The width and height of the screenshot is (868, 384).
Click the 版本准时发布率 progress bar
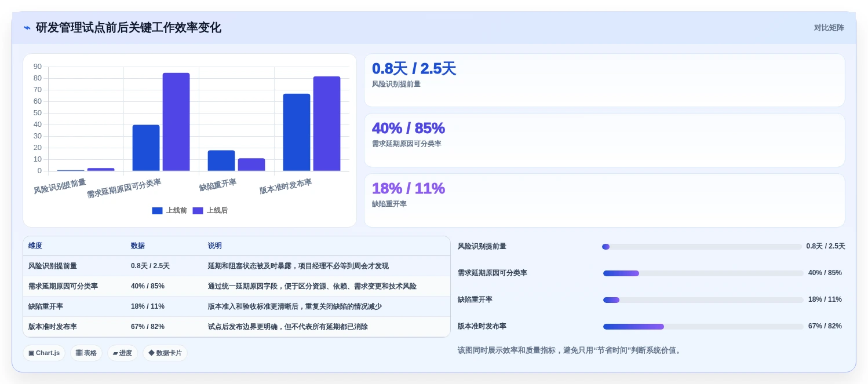click(703, 327)
